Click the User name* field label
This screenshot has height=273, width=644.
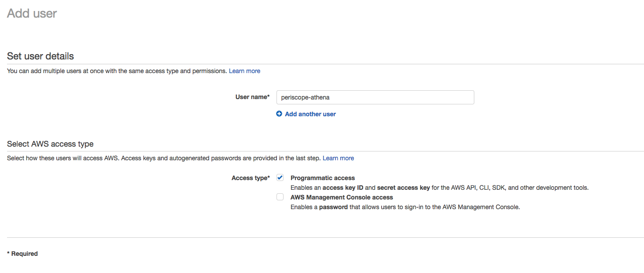pyautogui.click(x=252, y=97)
